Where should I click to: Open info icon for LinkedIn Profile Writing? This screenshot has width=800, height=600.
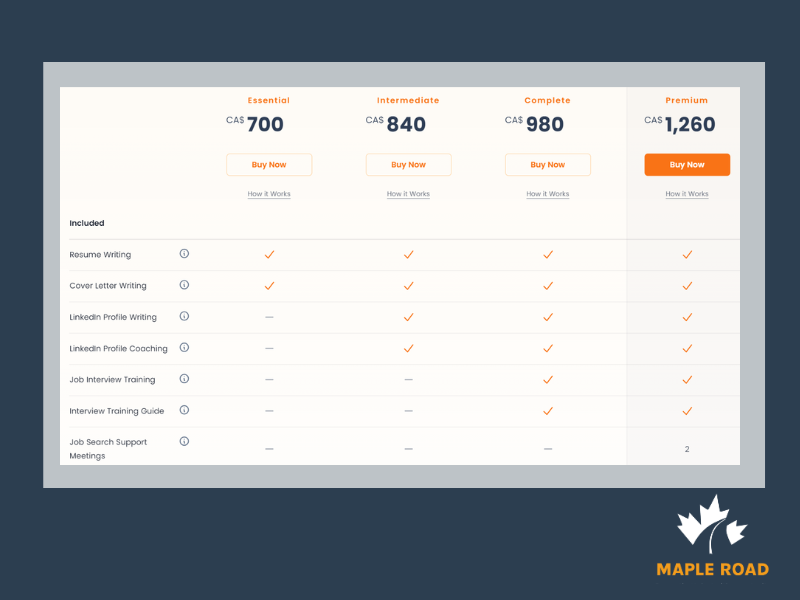pos(184,316)
